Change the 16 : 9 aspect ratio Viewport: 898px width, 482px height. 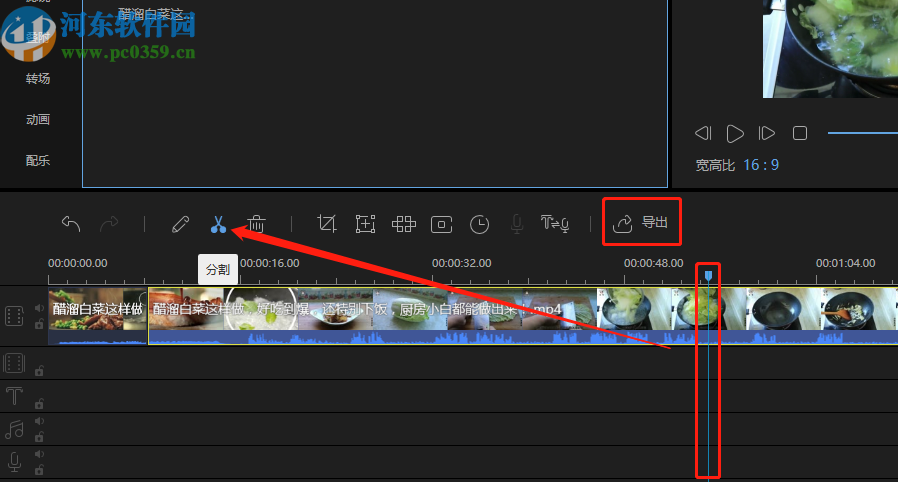761,165
